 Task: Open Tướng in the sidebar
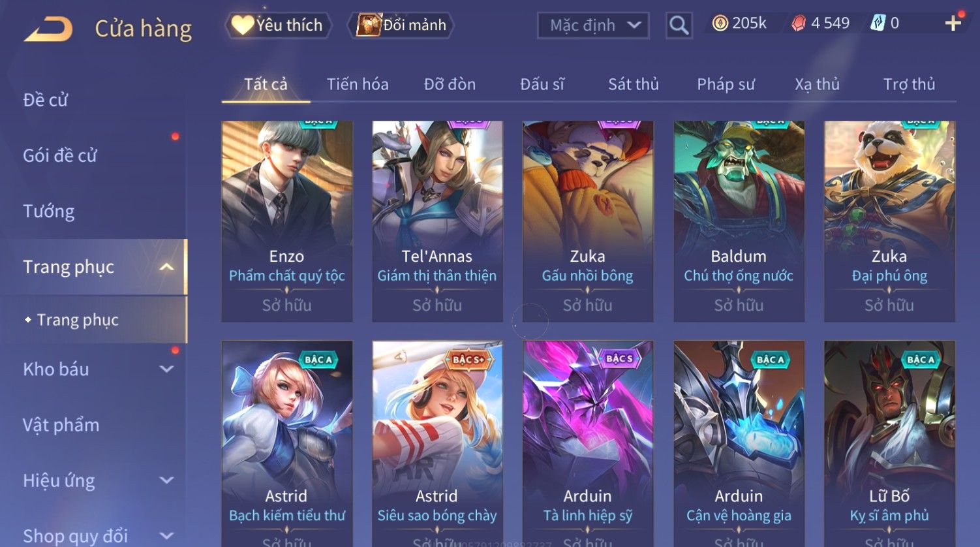pyautogui.click(x=49, y=211)
